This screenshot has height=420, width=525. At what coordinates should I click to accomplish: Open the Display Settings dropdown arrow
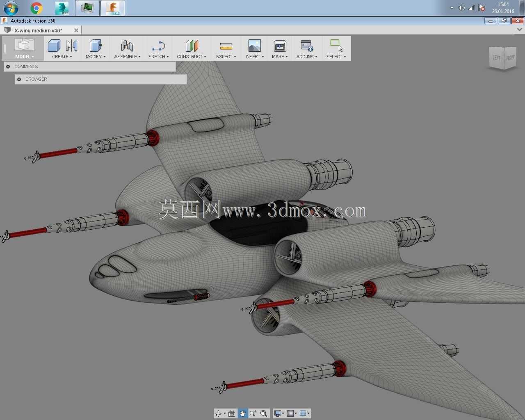point(283,413)
